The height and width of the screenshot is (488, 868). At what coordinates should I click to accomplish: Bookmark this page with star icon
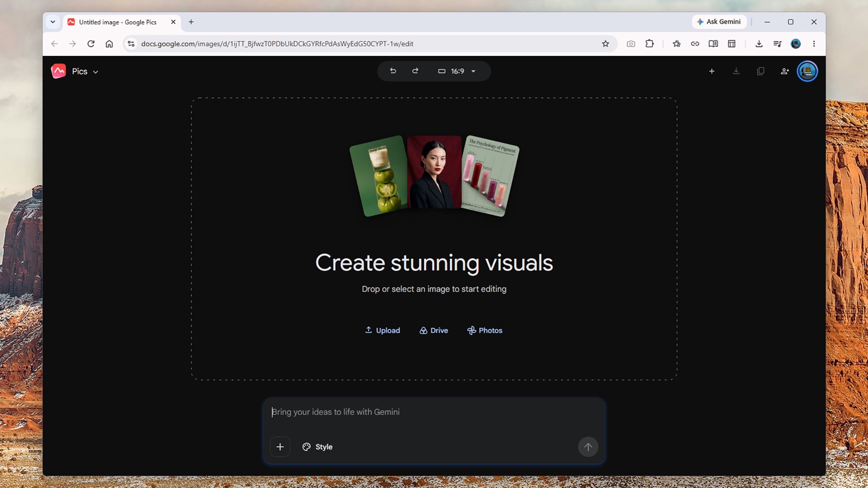click(x=605, y=44)
